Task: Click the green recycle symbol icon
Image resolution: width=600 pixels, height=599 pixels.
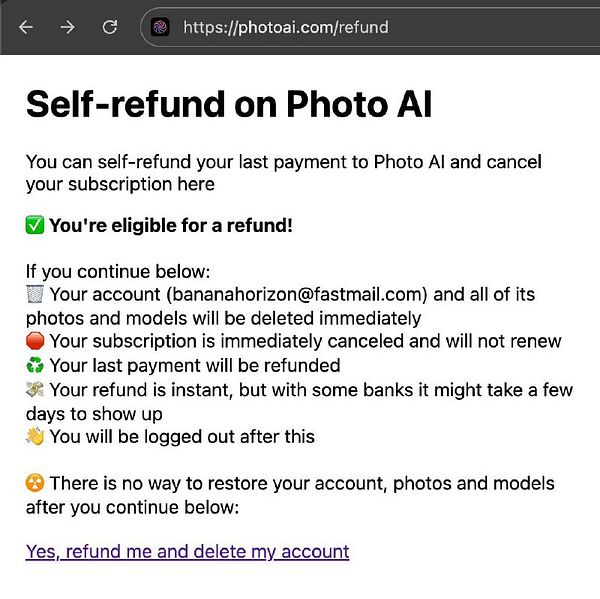Action: pyautogui.click(x=35, y=365)
